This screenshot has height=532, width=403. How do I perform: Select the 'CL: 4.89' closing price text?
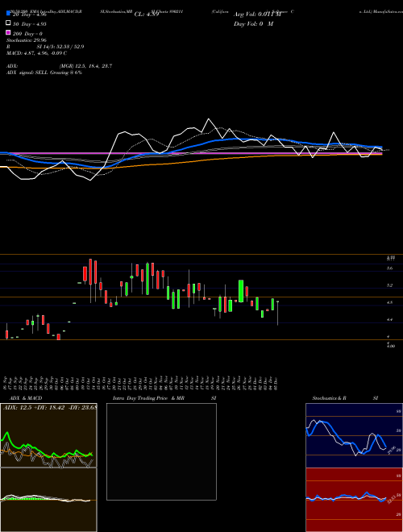point(147,15)
